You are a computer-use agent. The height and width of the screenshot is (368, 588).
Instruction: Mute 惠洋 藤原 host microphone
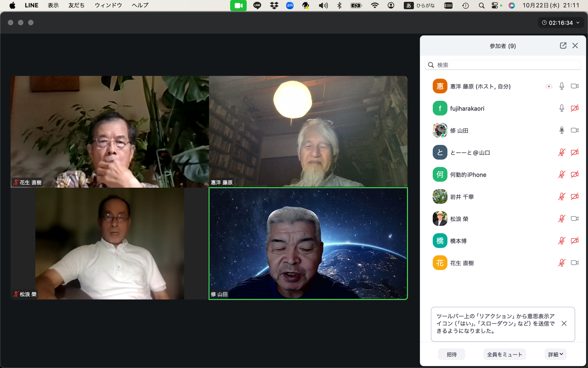561,86
